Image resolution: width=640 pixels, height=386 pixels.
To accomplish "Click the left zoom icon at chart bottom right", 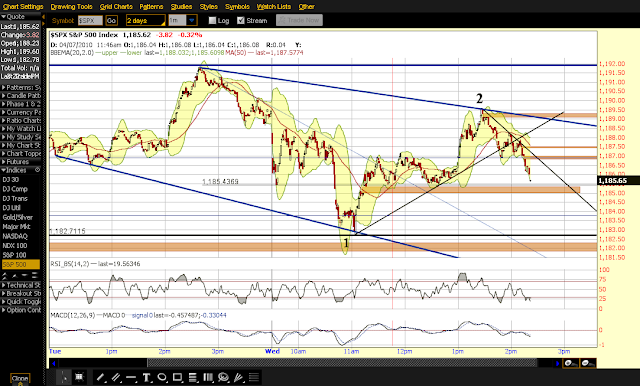I will click(x=571, y=363).
